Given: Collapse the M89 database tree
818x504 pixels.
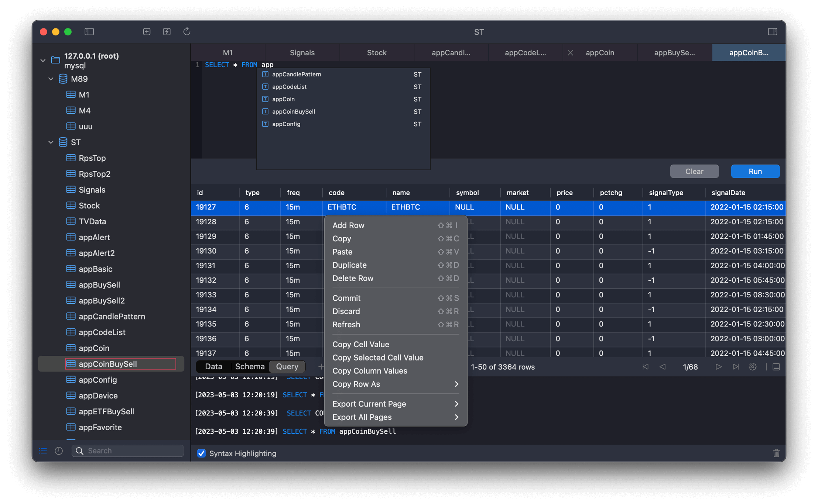Looking at the screenshot, I should (x=51, y=79).
